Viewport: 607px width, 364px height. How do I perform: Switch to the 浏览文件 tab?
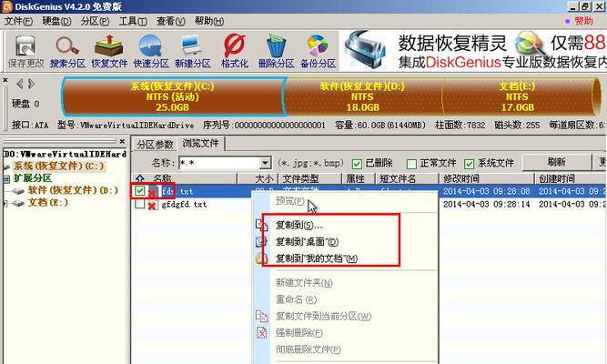coord(200,143)
